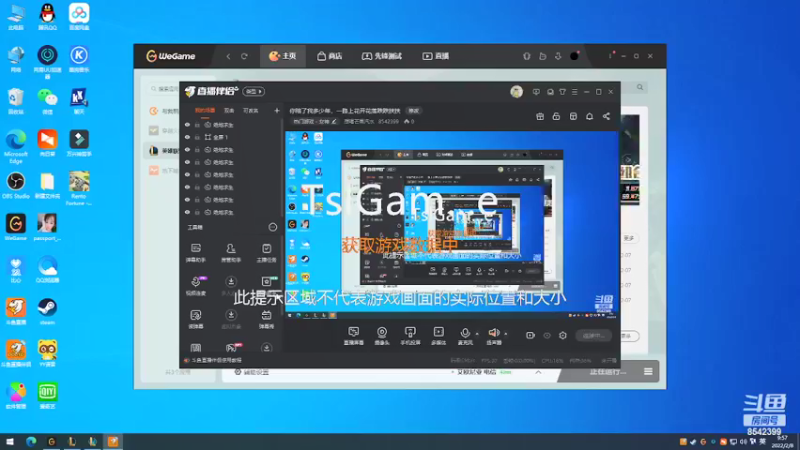
Task: Click the WeGame search input field
Action: tap(163, 89)
